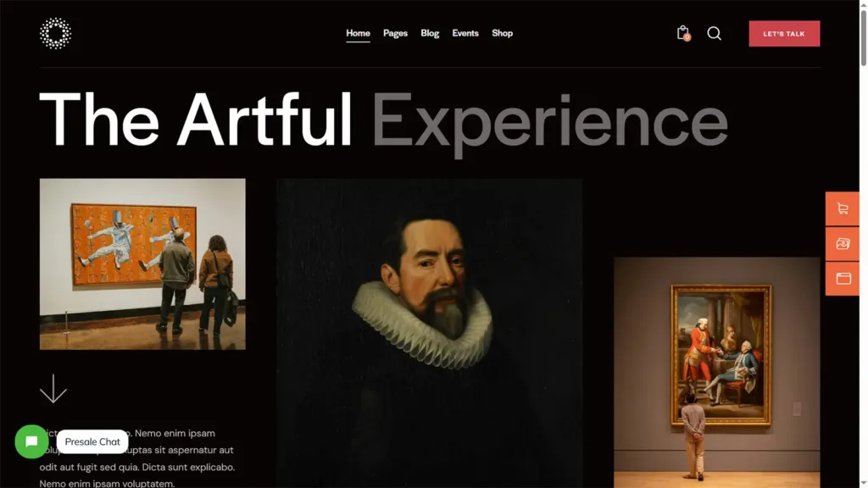Click the downward arrow icon

click(x=53, y=388)
